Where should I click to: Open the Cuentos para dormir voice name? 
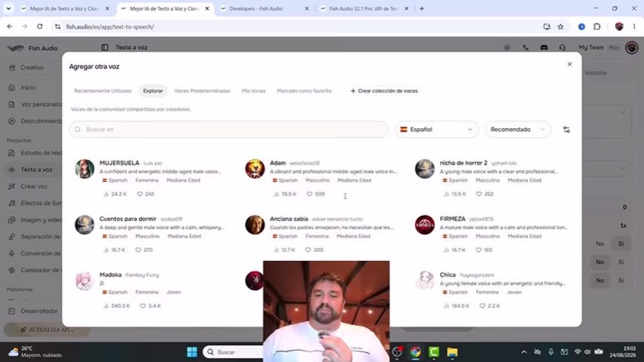pos(127,219)
